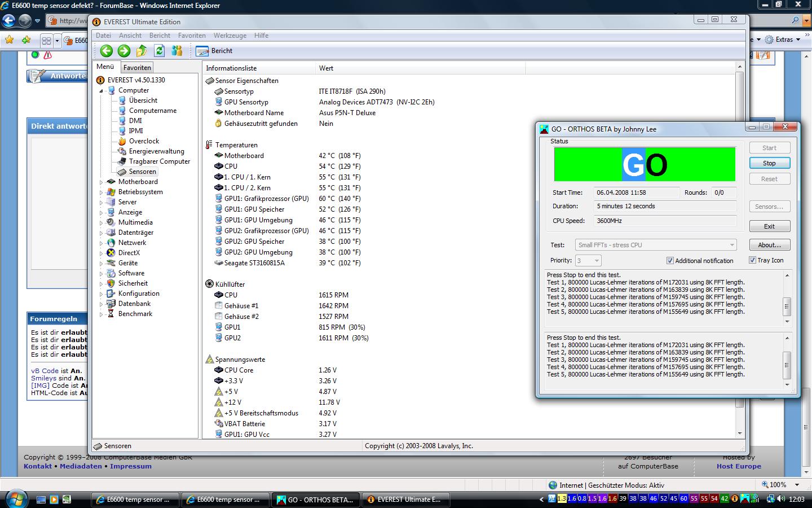Screen dimensions: 812x508
Task: Select the Übersicht tree item
Action: pyautogui.click(x=143, y=100)
